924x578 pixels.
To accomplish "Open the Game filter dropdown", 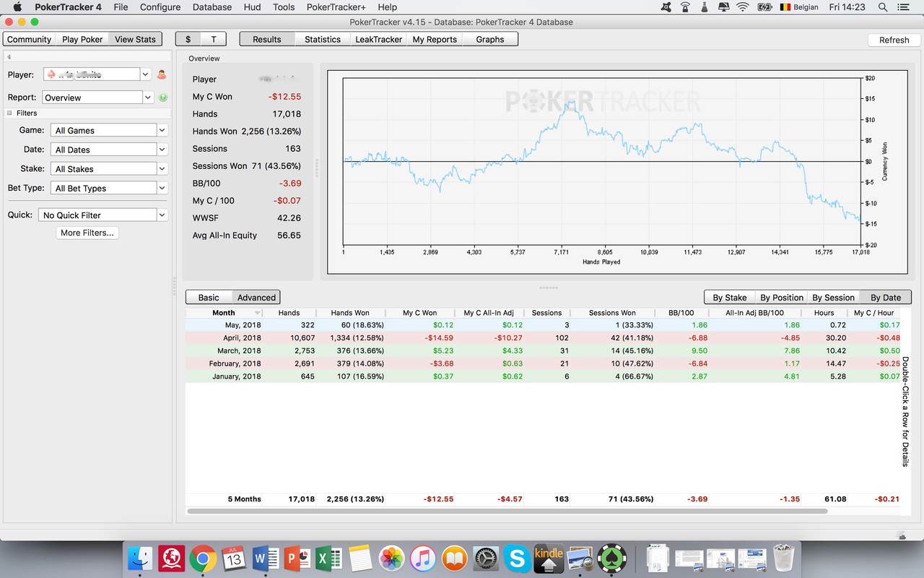I will tap(162, 130).
